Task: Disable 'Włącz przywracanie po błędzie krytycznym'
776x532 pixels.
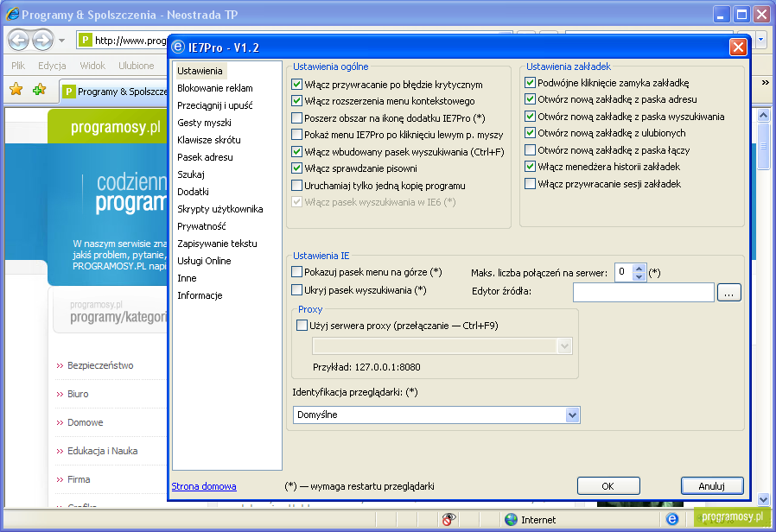Action: point(297,85)
